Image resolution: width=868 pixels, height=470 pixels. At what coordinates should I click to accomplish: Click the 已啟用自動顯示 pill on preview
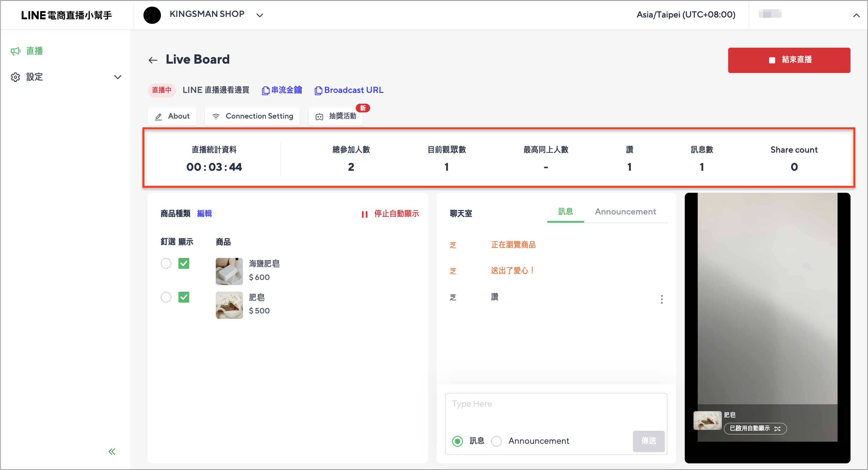pyautogui.click(x=755, y=429)
